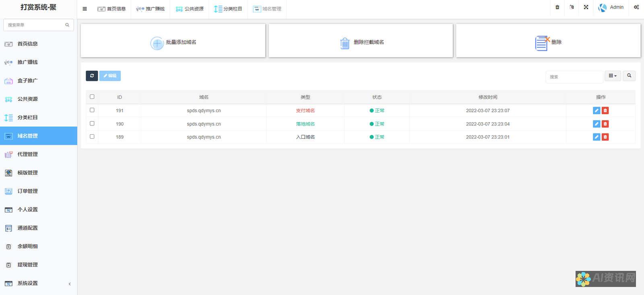Focus the 搜索菜单 sidebar search field
This screenshot has height=295, width=644.
point(38,25)
